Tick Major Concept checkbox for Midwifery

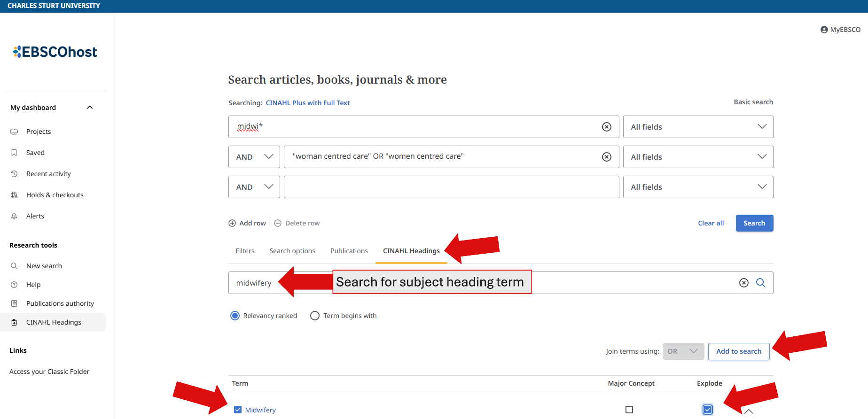coord(629,410)
